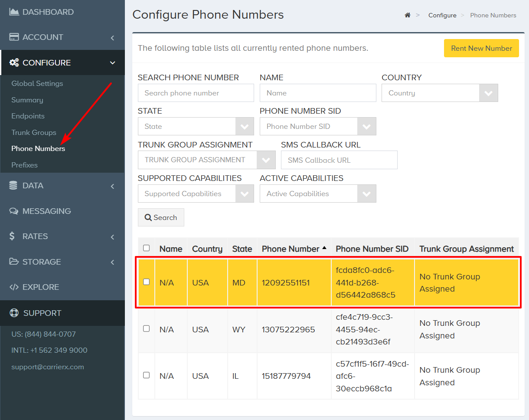Check the box for number 15187779794
This screenshot has height=420, width=529.
pos(146,375)
